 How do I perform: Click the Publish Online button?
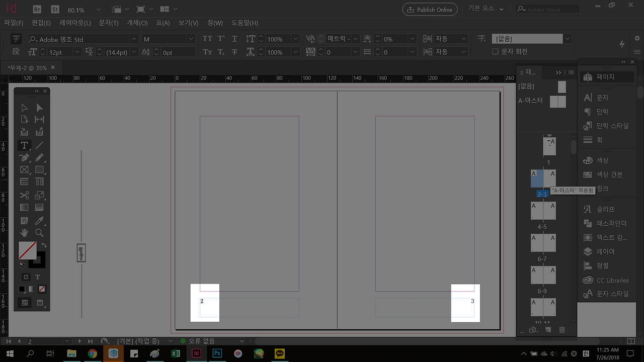tap(430, 10)
